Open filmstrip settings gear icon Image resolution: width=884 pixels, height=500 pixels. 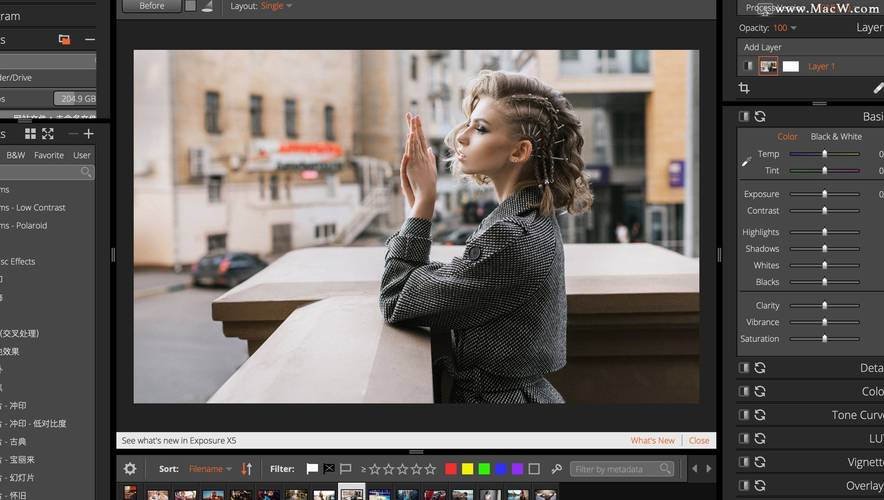point(130,468)
